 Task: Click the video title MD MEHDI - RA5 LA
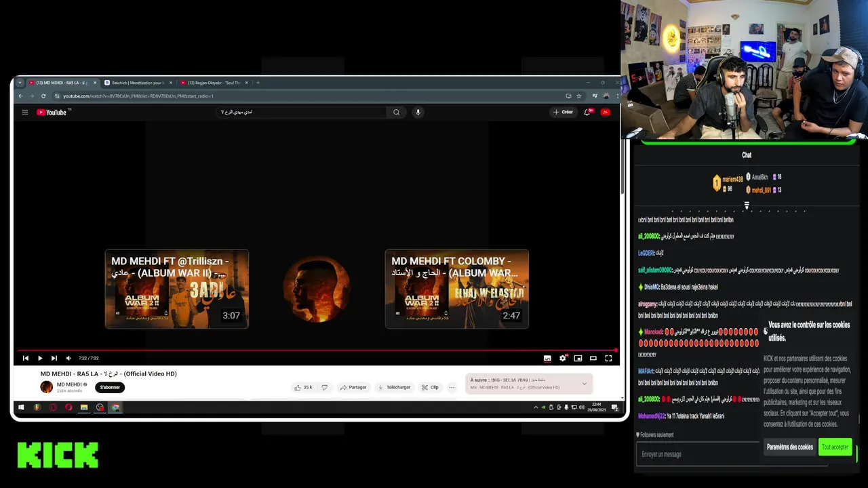pyautogui.click(x=108, y=374)
